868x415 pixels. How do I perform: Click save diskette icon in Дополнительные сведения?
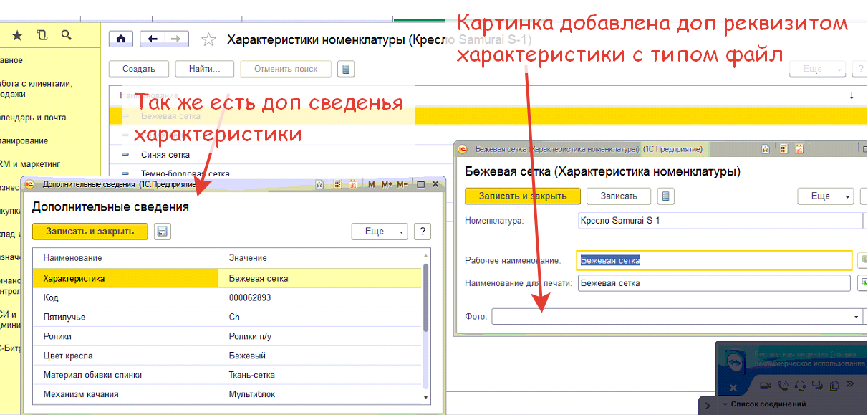tap(162, 232)
